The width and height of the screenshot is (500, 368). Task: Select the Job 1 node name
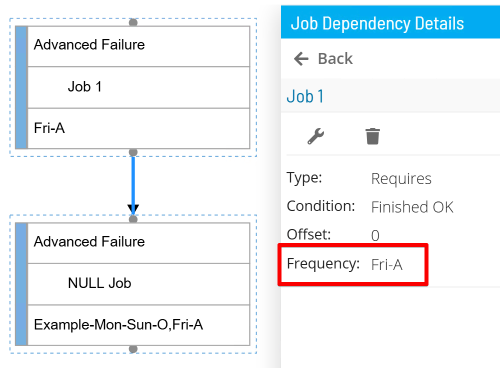tap(85, 87)
